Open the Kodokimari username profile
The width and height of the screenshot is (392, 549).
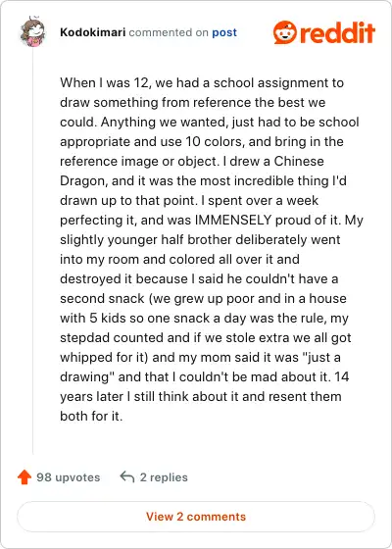pos(93,32)
